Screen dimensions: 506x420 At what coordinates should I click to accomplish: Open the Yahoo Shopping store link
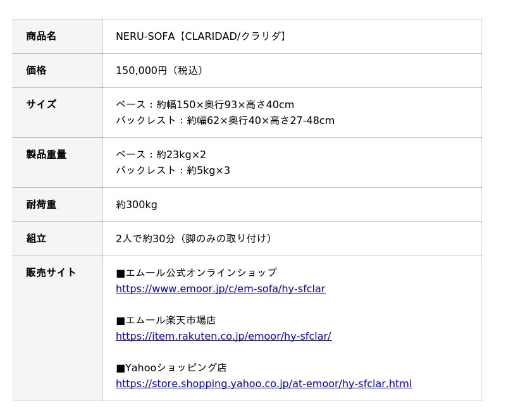[x=263, y=384]
